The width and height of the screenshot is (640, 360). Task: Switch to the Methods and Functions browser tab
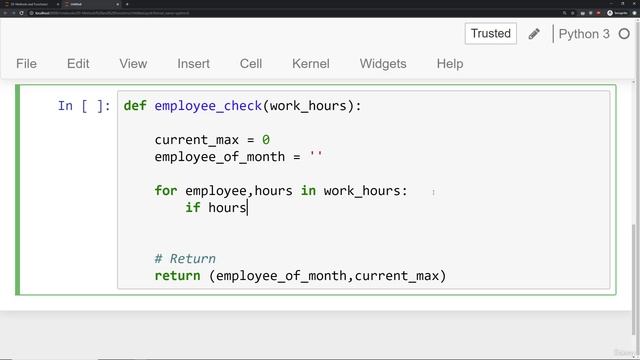(32, 4)
